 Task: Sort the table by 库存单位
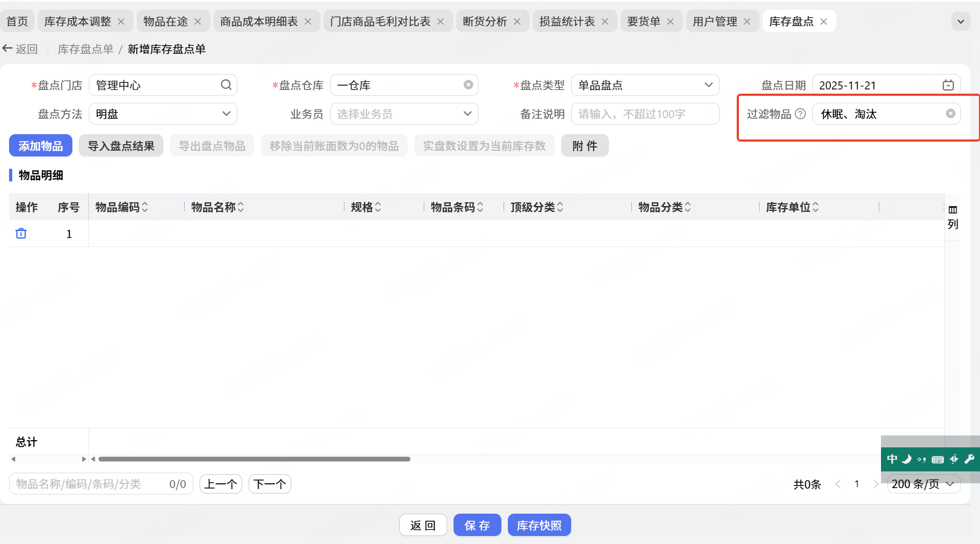coord(816,207)
